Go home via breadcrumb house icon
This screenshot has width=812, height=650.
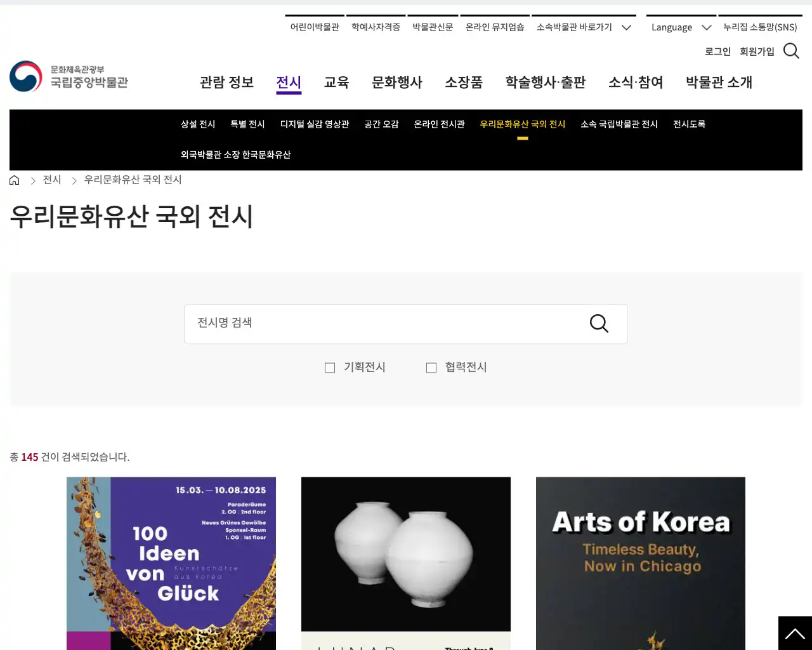coord(15,180)
